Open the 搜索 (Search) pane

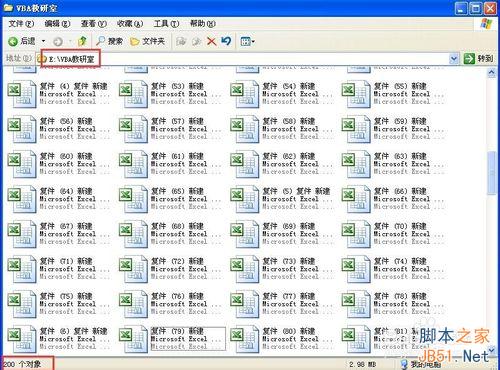(109, 41)
